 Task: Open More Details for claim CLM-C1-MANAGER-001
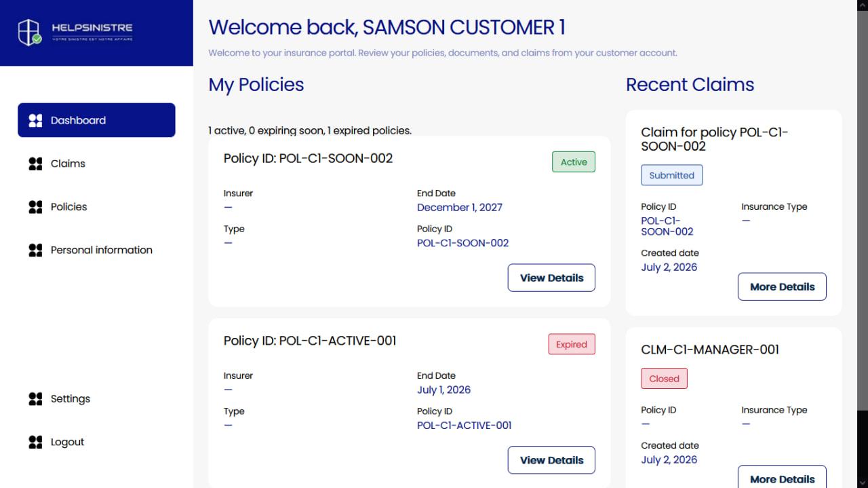tap(782, 478)
